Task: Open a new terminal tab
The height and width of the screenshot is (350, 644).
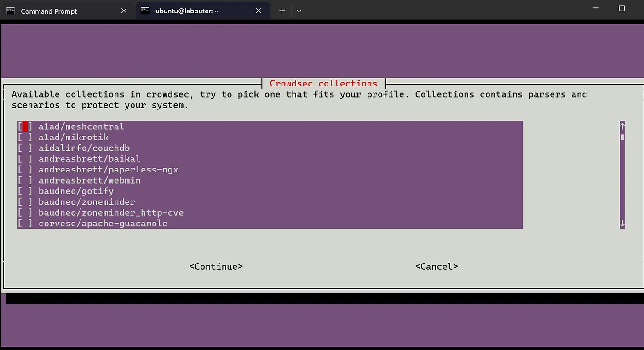Action: (x=282, y=11)
